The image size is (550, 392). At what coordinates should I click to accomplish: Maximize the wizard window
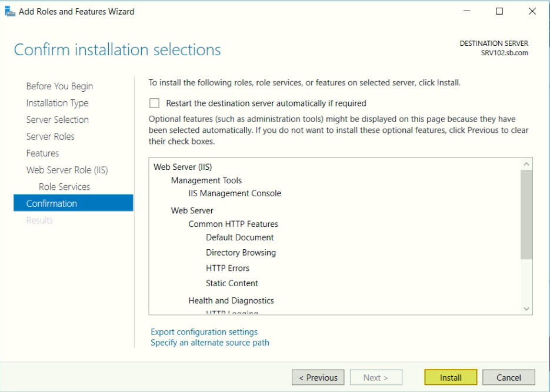[x=499, y=11]
